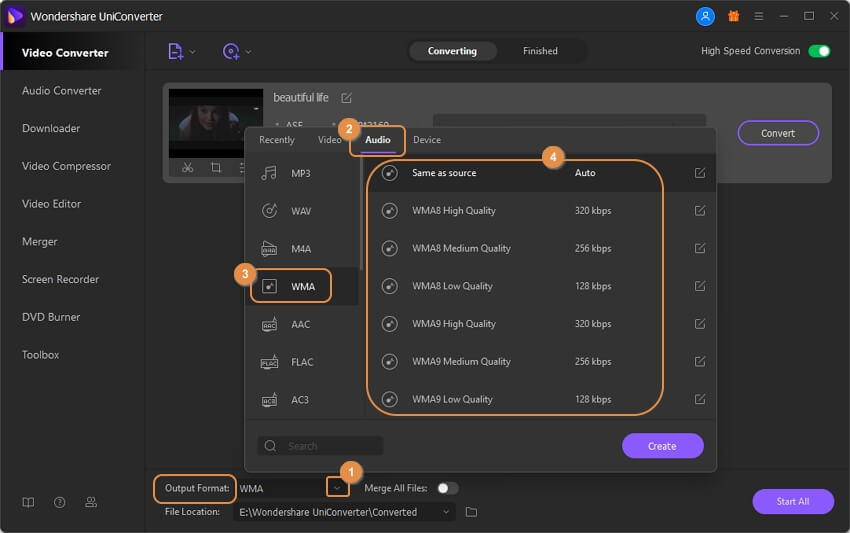Show the Finished list tab
850x533 pixels.
pos(540,51)
